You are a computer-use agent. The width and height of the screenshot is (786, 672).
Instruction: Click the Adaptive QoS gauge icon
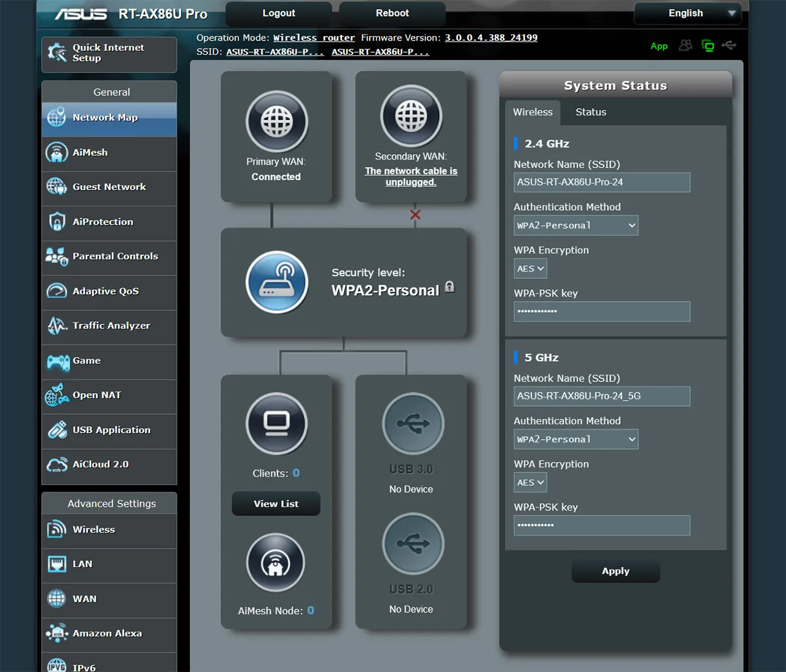[x=56, y=291]
